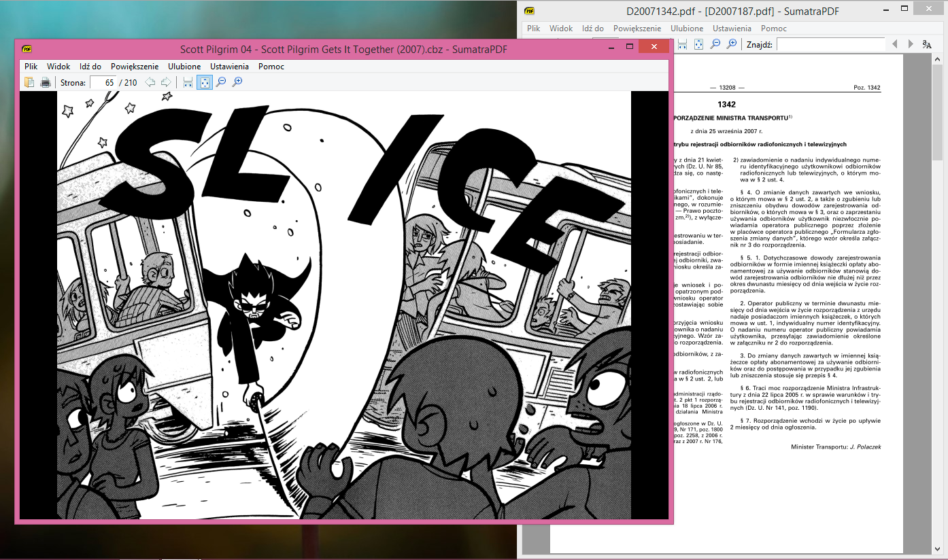Maximize the Scott Pilgrim SumatraPDF window

pos(630,47)
